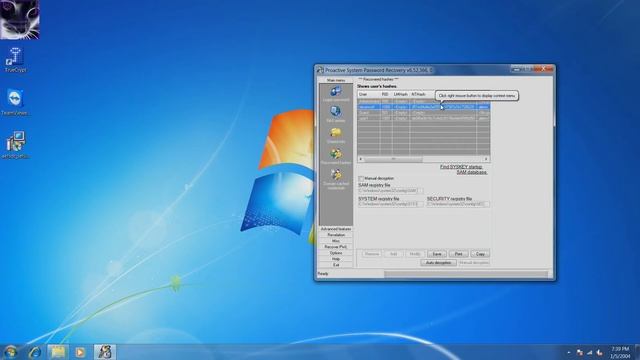Launch Internet Explorer from the taskbar
The image size is (640, 360).
tap(35, 352)
